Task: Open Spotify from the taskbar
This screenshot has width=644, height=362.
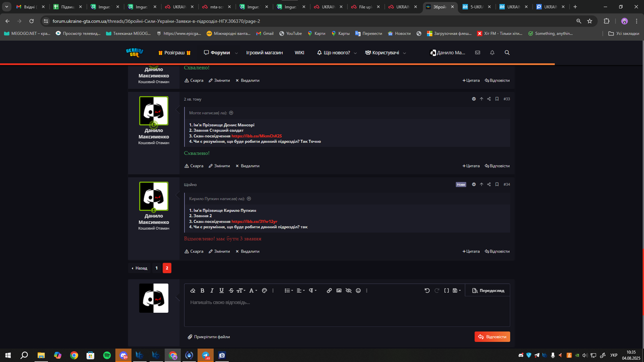Action: (x=107, y=355)
